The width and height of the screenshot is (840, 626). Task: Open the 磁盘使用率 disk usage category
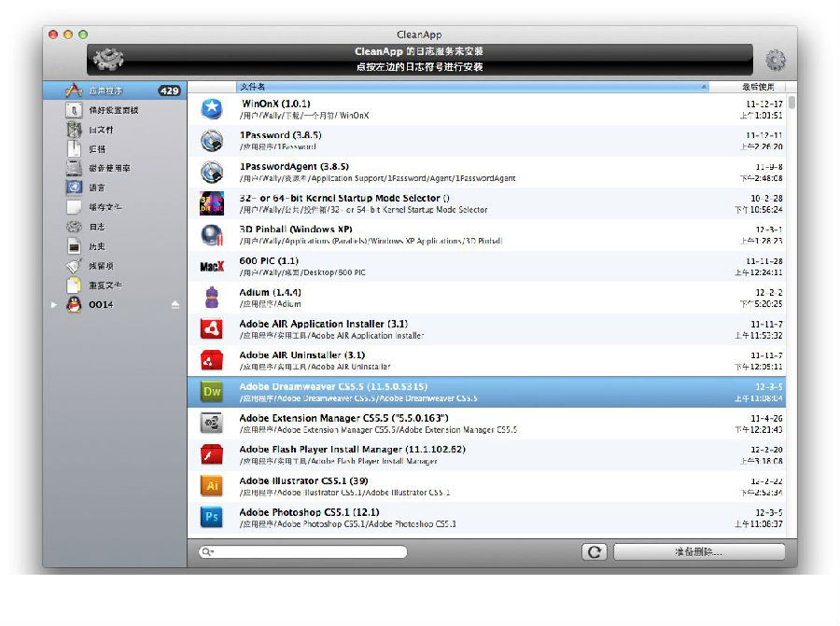tap(109, 168)
